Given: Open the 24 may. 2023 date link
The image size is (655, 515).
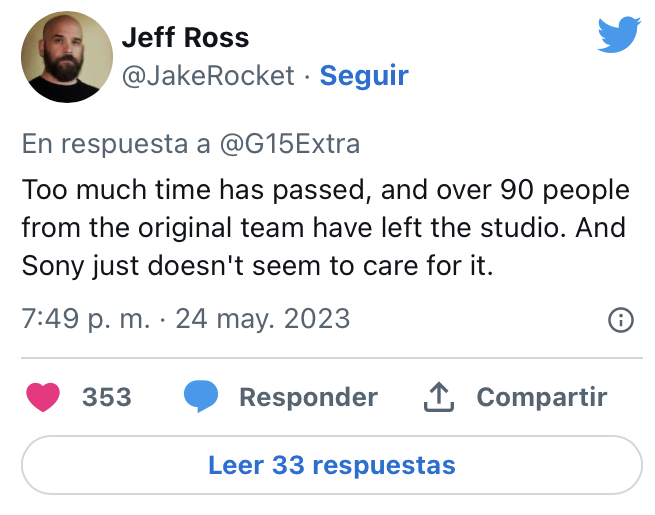Looking at the screenshot, I should point(262,319).
